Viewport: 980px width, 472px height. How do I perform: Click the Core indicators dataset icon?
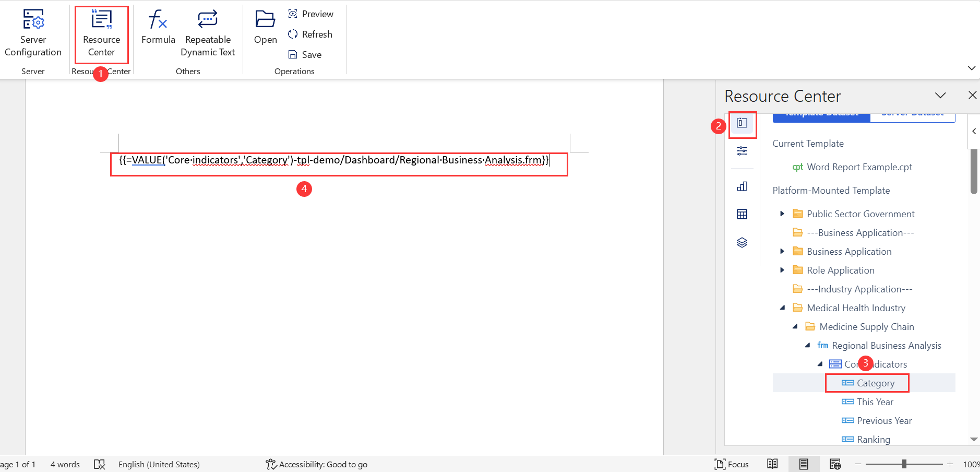tap(835, 364)
